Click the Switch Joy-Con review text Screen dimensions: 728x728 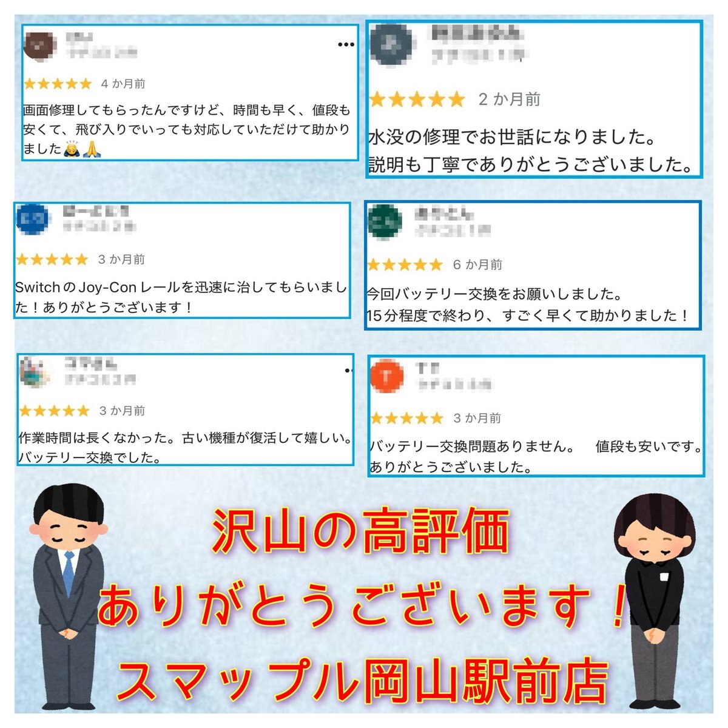coord(181,297)
